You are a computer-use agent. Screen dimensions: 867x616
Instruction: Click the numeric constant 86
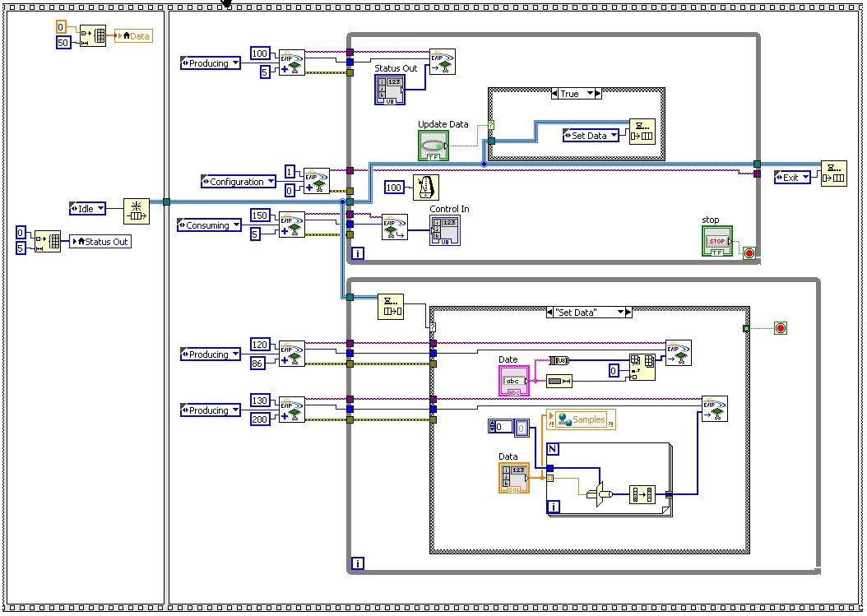pos(257,364)
